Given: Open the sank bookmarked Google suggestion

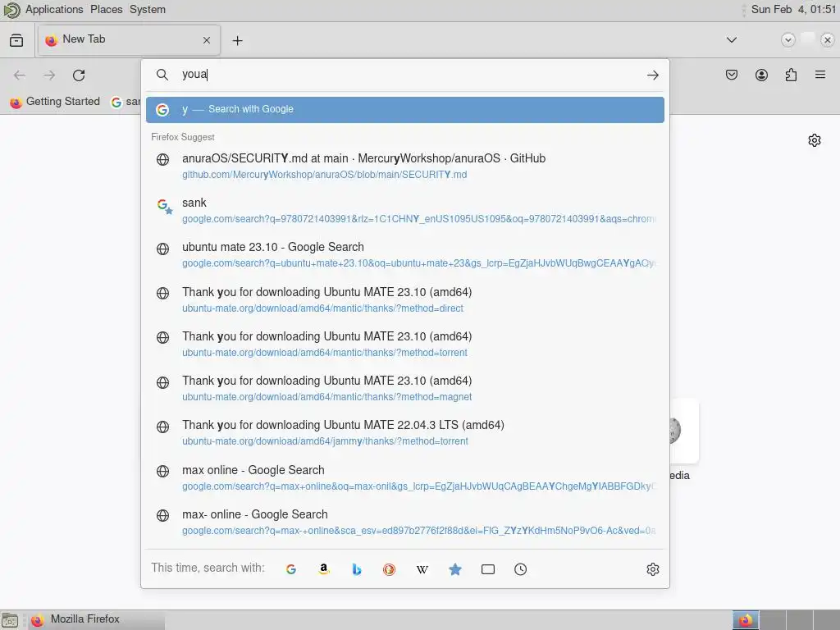Looking at the screenshot, I should click(x=405, y=211).
